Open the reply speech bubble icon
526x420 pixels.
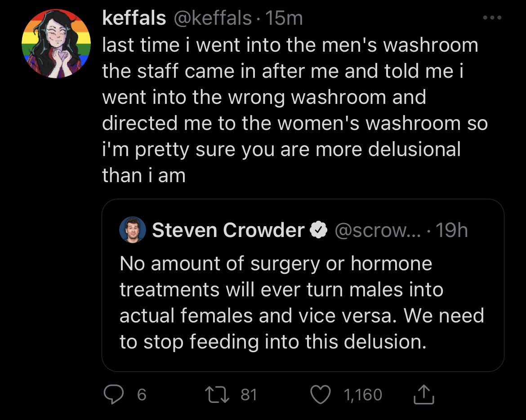(x=113, y=394)
